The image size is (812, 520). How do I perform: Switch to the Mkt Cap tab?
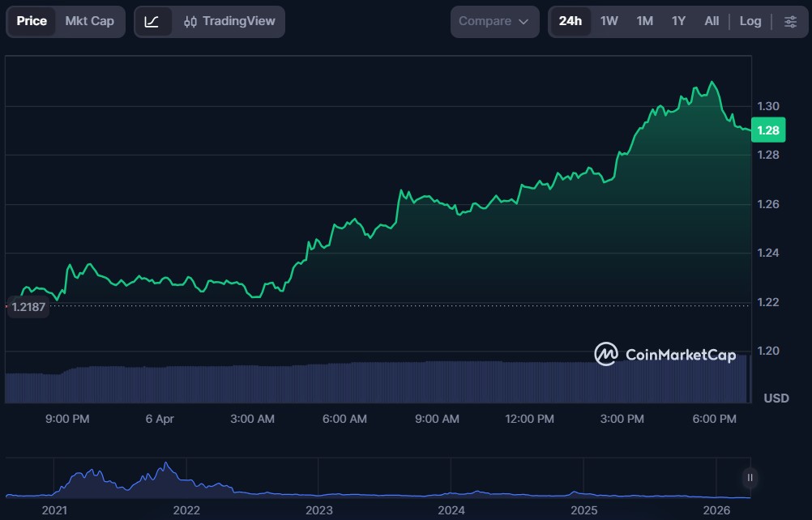[89, 22]
